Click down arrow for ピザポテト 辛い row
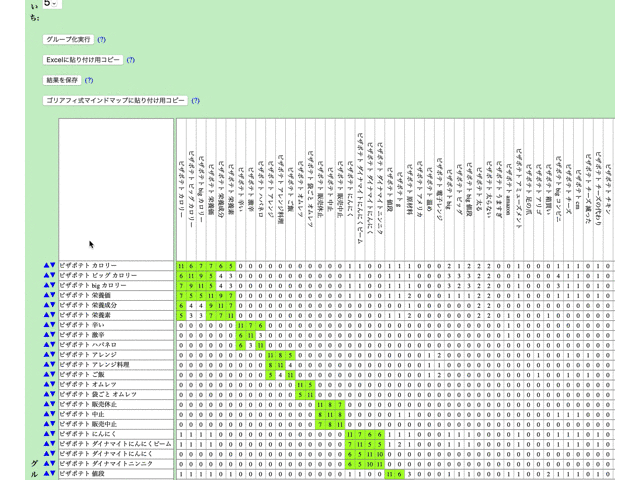This screenshot has height=480, width=640. [53, 325]
